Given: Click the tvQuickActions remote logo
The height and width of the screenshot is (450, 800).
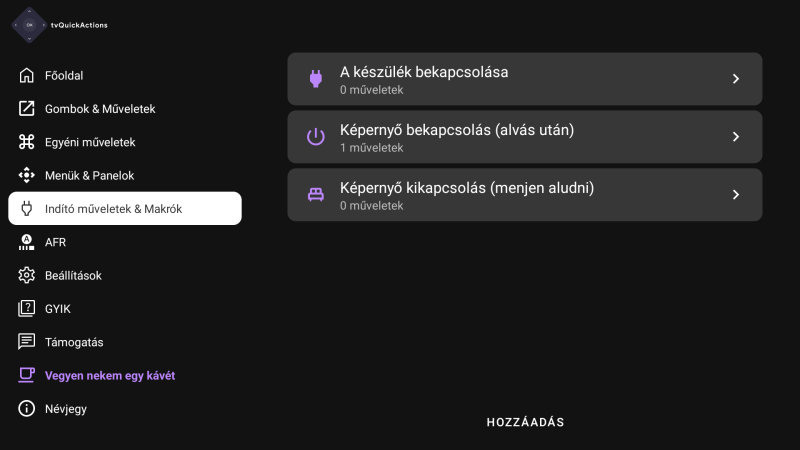Looking at the screenshot, I should [x=29, y=25].
